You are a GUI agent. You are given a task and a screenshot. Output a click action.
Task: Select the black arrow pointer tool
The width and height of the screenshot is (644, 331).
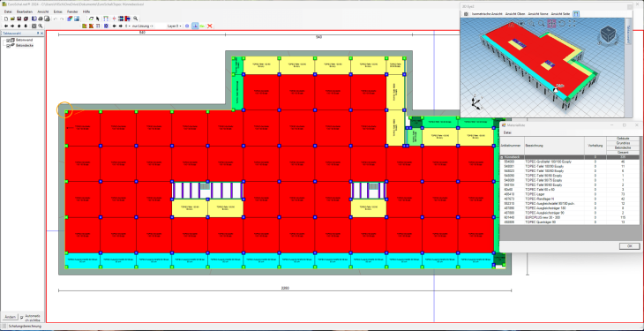[x=97, y=19]
